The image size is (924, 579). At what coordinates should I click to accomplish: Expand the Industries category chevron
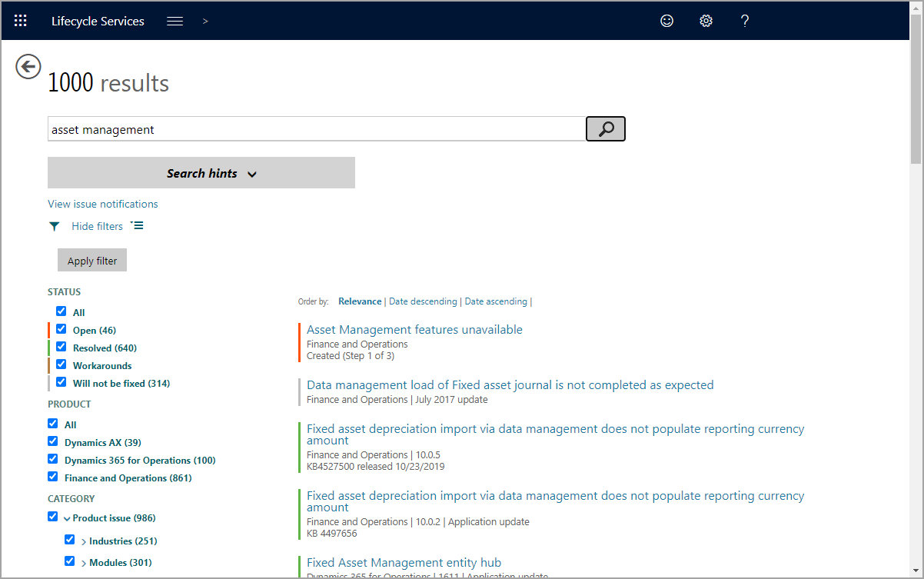(x=84, y=542)
